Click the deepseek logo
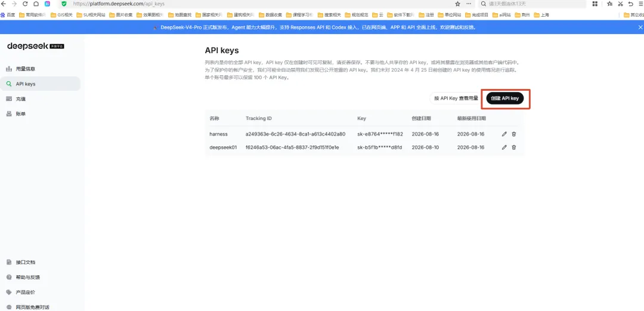The height and width of the screenshot is (311, 644). (36, 46)
